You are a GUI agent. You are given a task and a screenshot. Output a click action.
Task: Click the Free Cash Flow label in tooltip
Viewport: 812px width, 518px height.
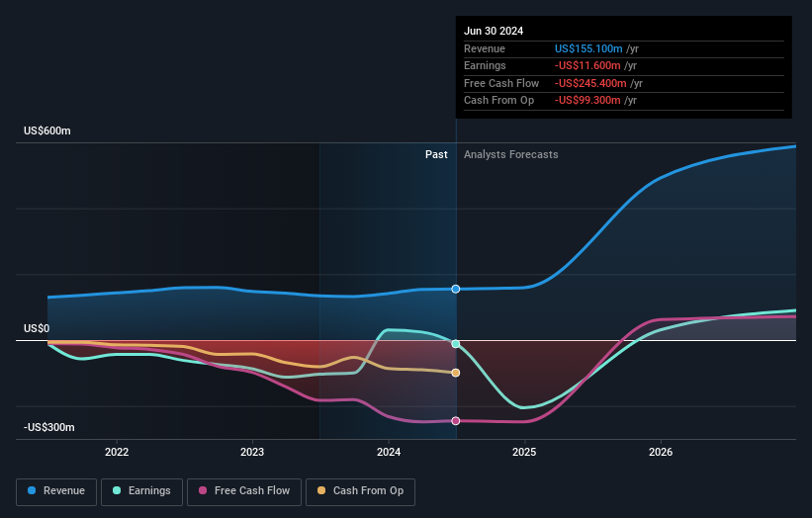(501, 83)
